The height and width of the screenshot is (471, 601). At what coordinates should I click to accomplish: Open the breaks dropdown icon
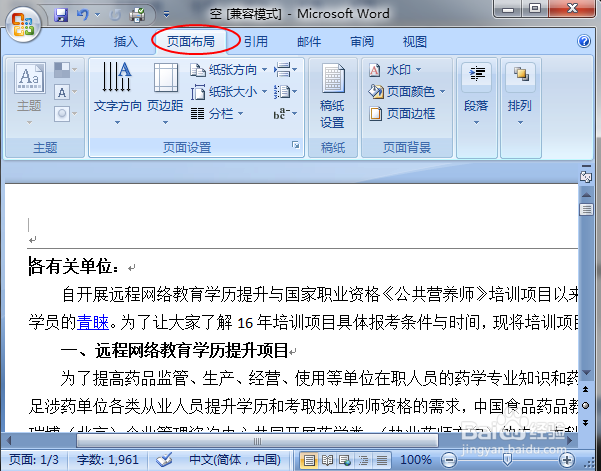(x=286, y=70)
